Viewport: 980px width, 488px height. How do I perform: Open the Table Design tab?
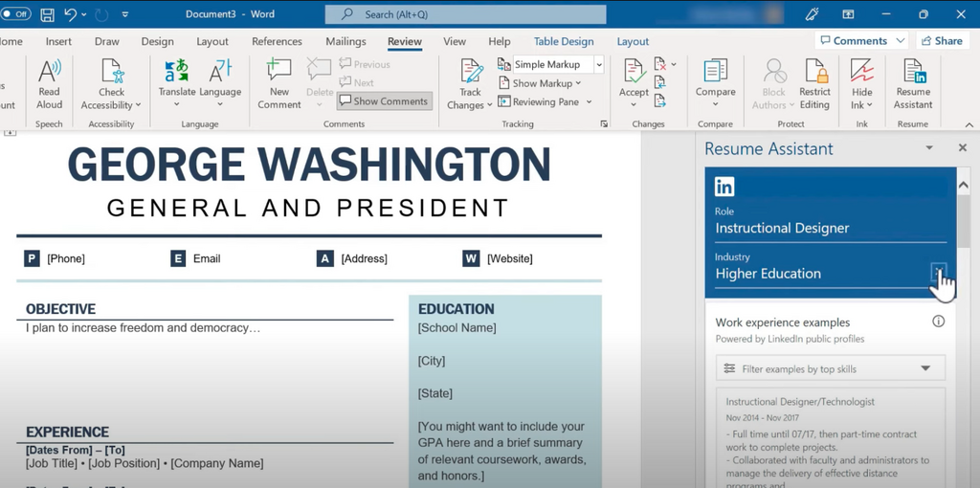[x=563, y=41]
